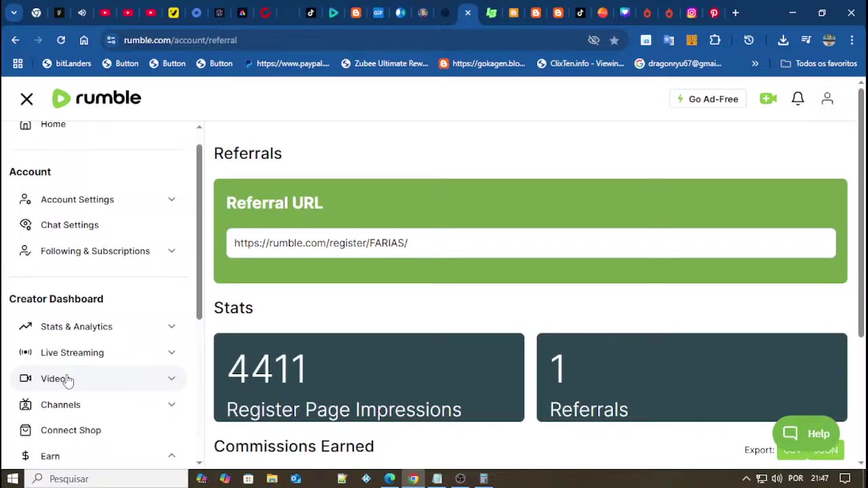This screenshot has width=868, height=488.
Task: Expand the Channels submenu chevron
Action: 172,405
